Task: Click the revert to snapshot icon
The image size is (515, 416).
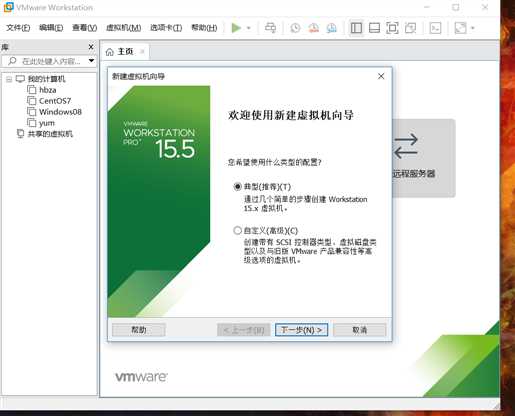Action: (x=313, y=28)
